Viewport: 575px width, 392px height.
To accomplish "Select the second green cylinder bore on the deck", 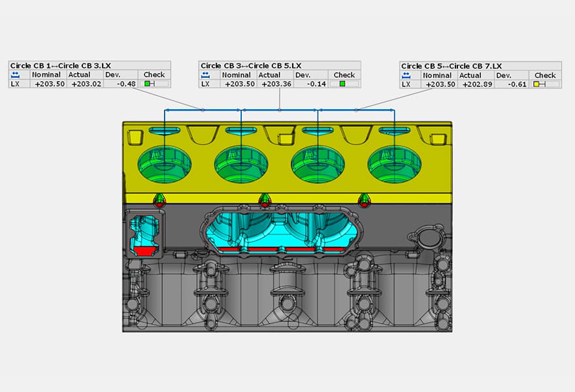I will click(240, 165).
